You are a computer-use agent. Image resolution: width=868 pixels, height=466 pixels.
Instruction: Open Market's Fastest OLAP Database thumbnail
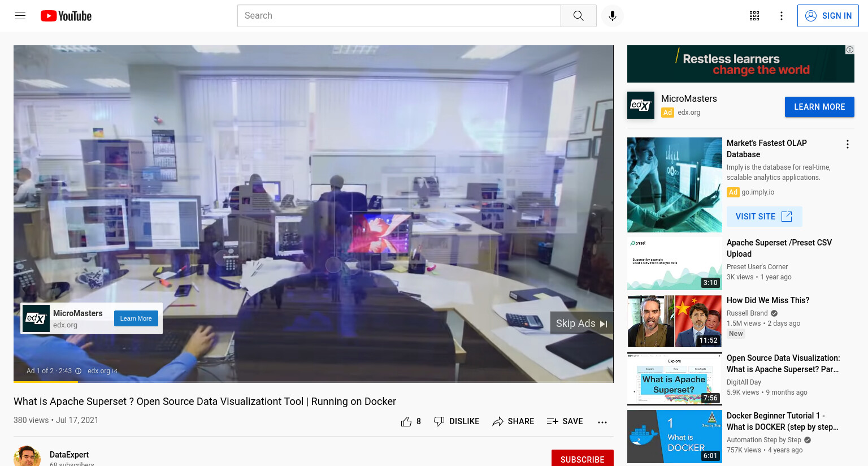675,185
